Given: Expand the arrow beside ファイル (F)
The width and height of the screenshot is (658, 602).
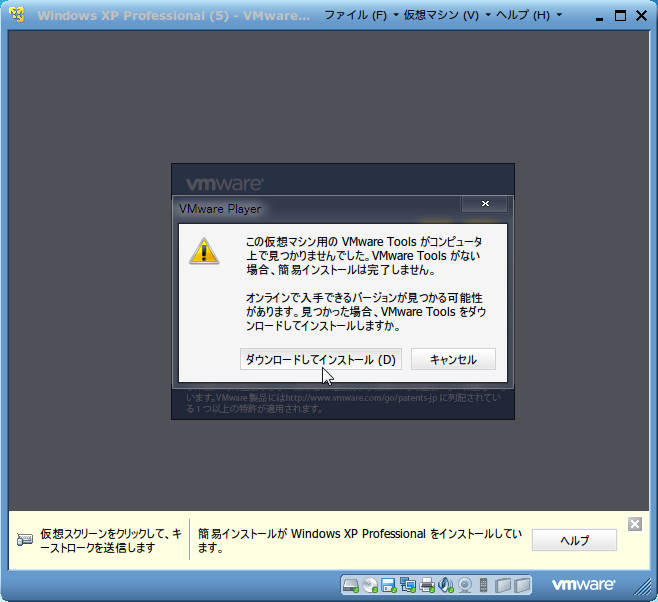Looking at the screenshot, I should (x=396, y=15).
